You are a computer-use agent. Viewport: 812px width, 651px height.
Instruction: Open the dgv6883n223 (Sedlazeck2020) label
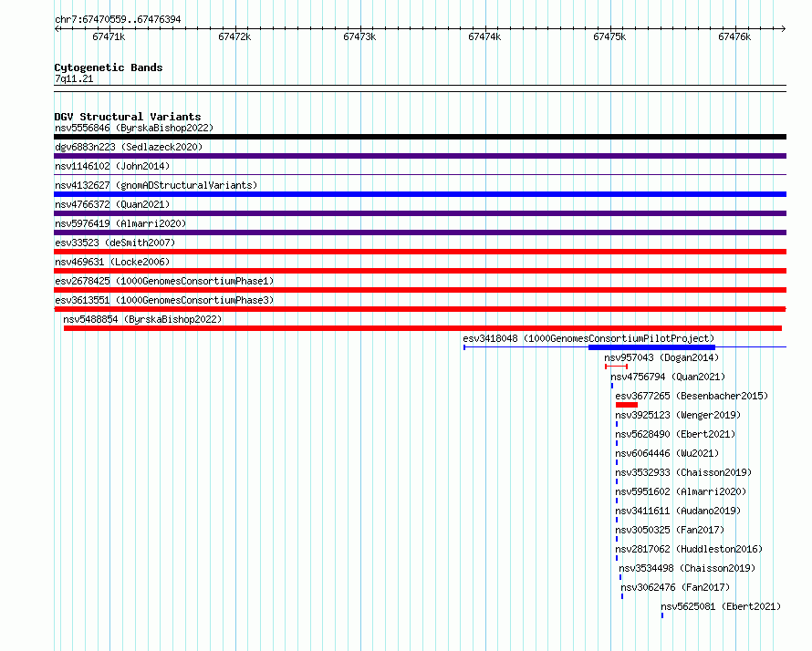click(129, 147)
